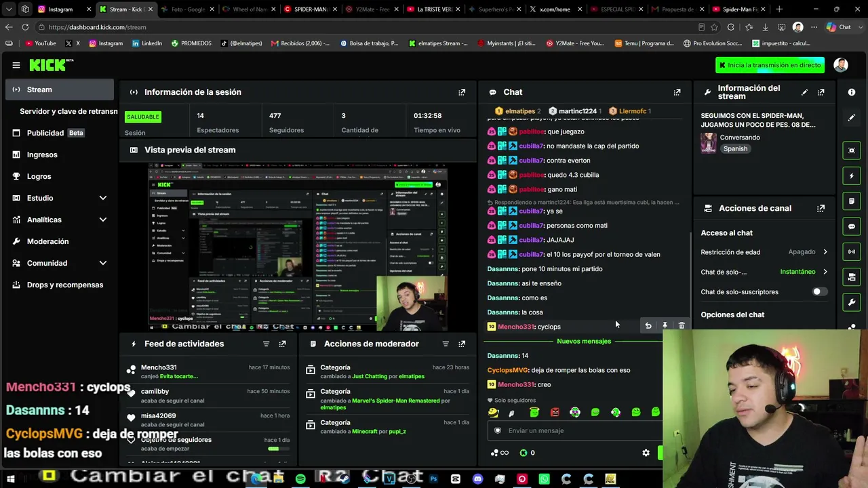Pop out the Información de la sesión panel
Screen dimensions: 868x488
462,92
